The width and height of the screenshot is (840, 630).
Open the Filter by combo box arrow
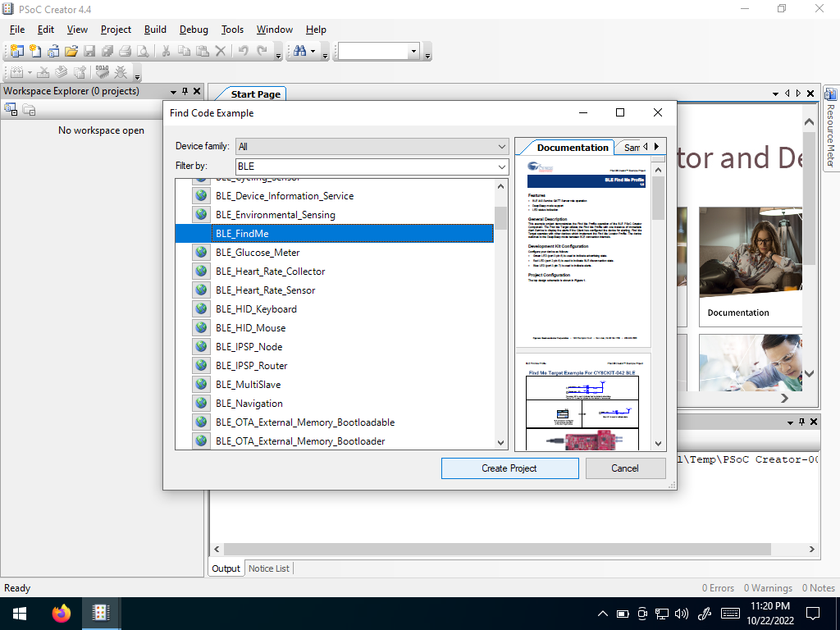[502, 167]
